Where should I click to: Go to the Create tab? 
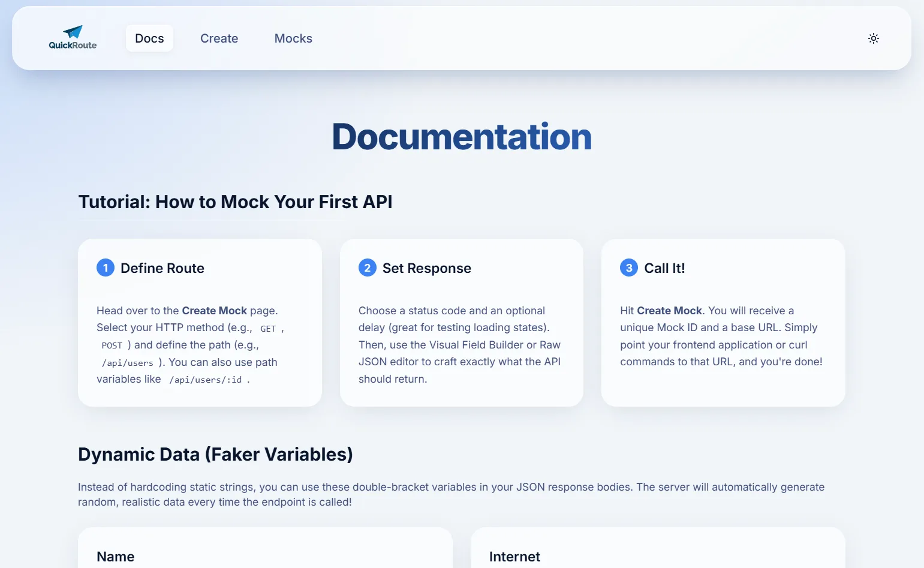pyautogui.click(x=219, y=38)
